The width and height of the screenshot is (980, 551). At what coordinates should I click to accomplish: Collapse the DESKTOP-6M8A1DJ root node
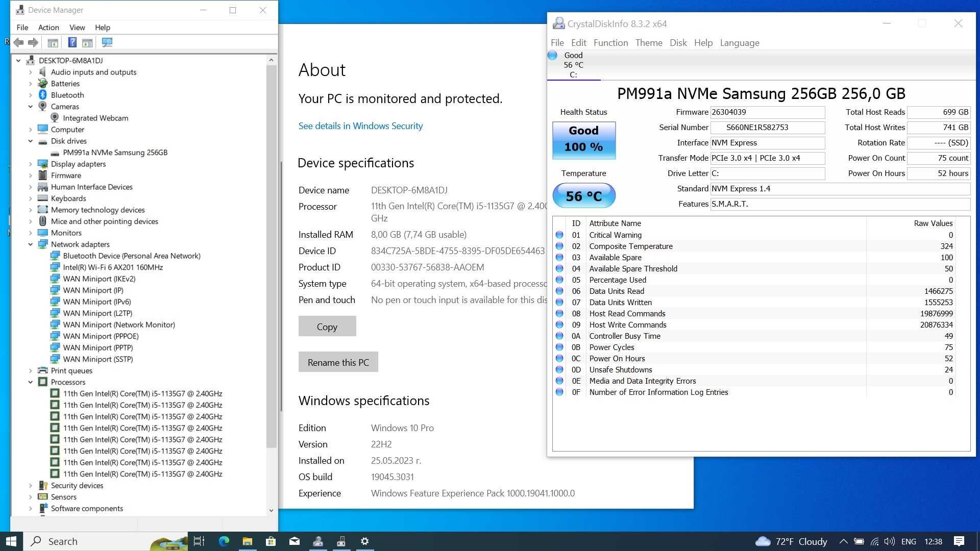(18, 61)
